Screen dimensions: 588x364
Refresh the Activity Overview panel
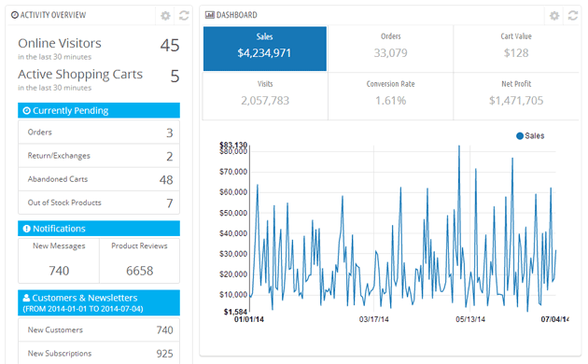pos(184,15)
